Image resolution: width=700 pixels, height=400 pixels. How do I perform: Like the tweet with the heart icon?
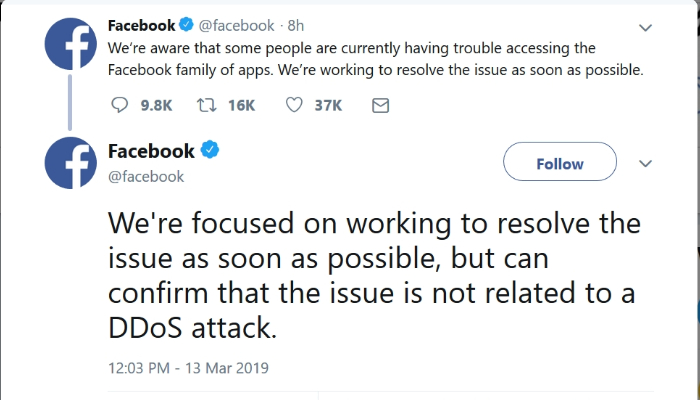pyautogui.click(x=294, y=105)
